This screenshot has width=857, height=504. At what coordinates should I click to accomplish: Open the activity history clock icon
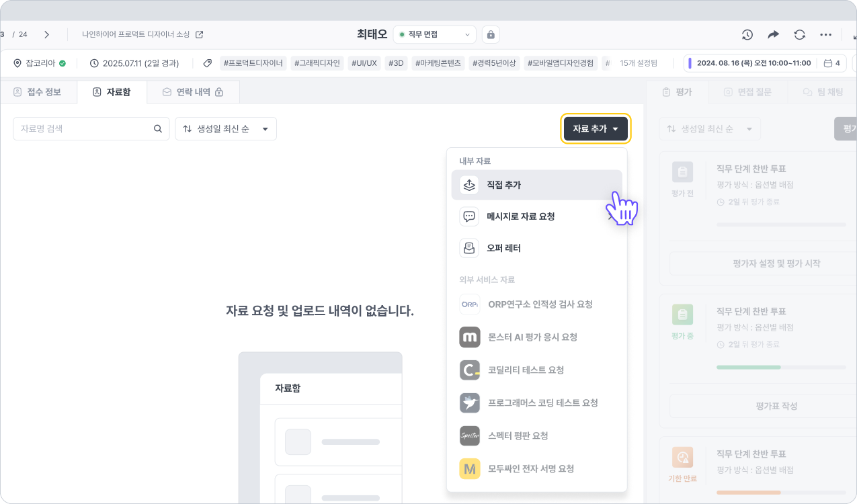click(747, 34)
